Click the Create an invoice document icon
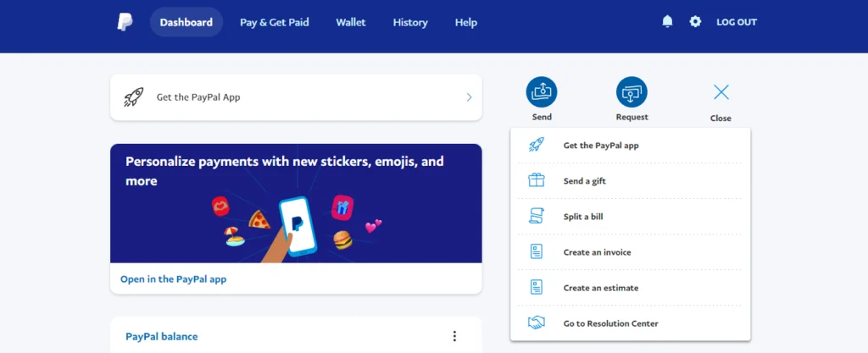 (x=537, y=252)
